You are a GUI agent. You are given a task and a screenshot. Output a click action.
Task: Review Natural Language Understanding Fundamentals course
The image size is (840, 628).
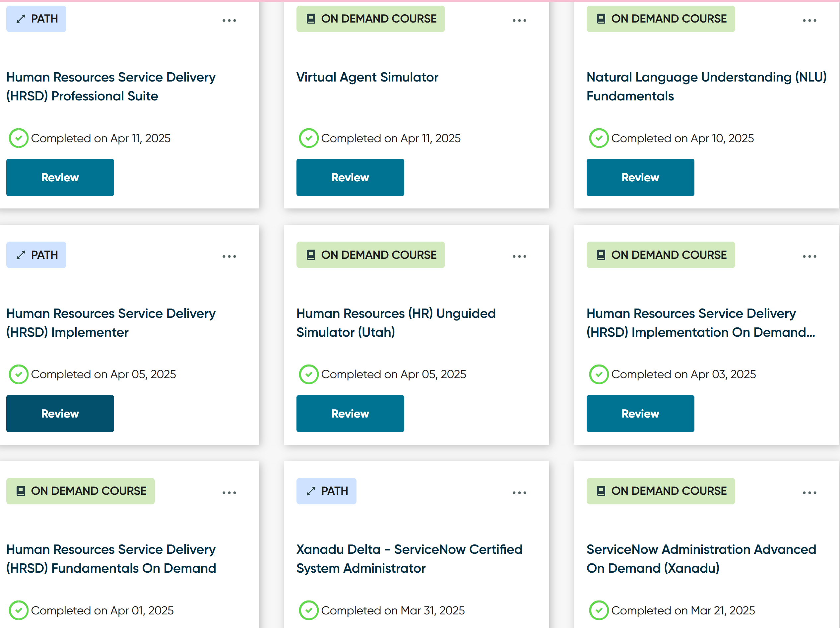(x=640, y=177)
